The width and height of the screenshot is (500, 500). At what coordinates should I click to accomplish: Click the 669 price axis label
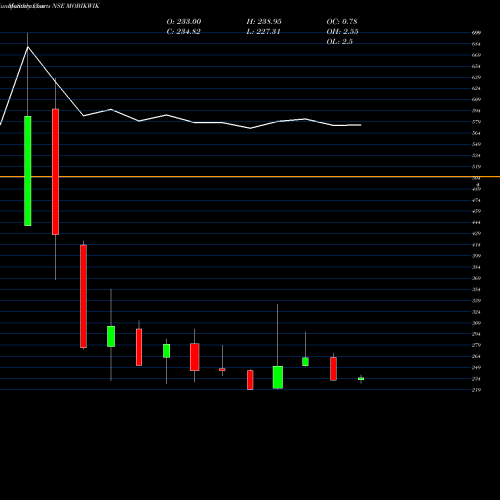point(476,55)
